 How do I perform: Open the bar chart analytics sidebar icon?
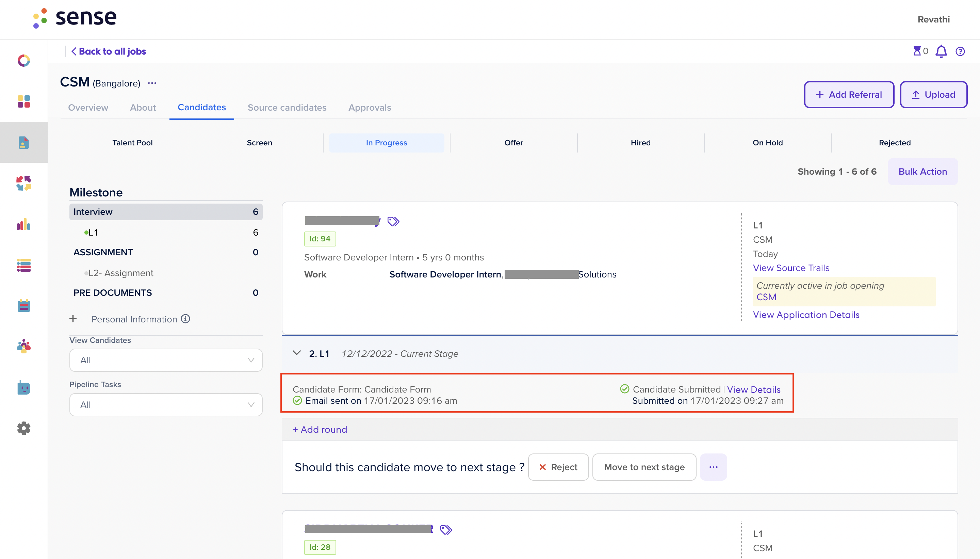tap(24, 224)
